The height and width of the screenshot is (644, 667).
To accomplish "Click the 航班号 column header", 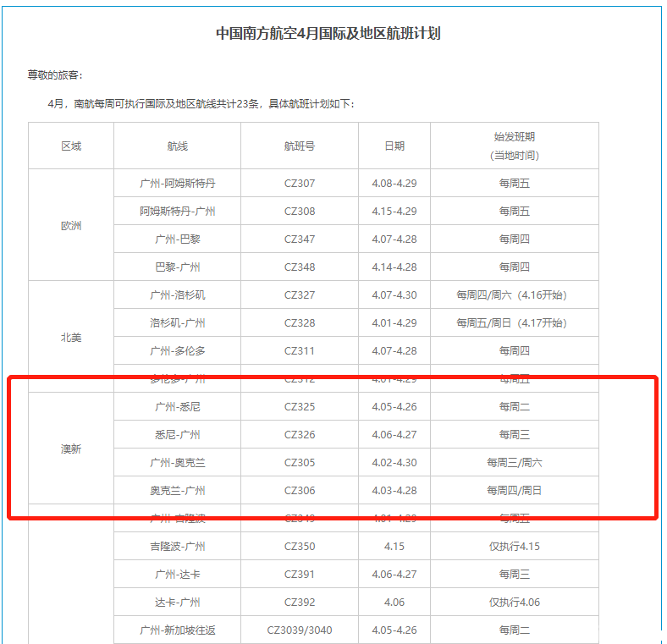I will (x=300, y=146).
